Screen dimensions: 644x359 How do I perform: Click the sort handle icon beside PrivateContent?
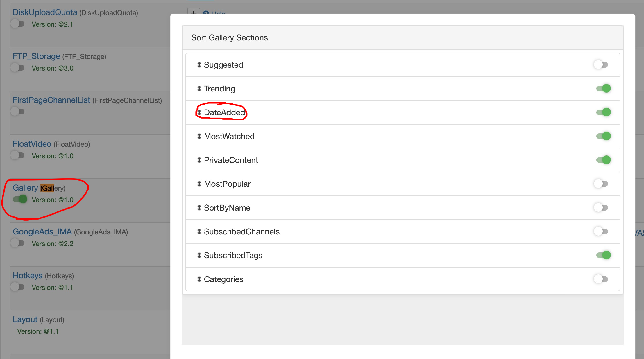coord(199,160)
